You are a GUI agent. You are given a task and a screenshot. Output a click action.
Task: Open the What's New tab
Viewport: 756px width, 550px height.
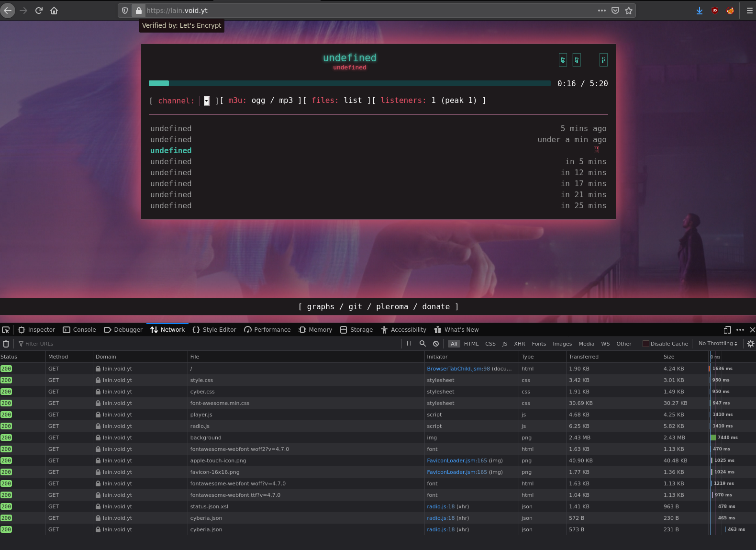click(x=456, y=330)
